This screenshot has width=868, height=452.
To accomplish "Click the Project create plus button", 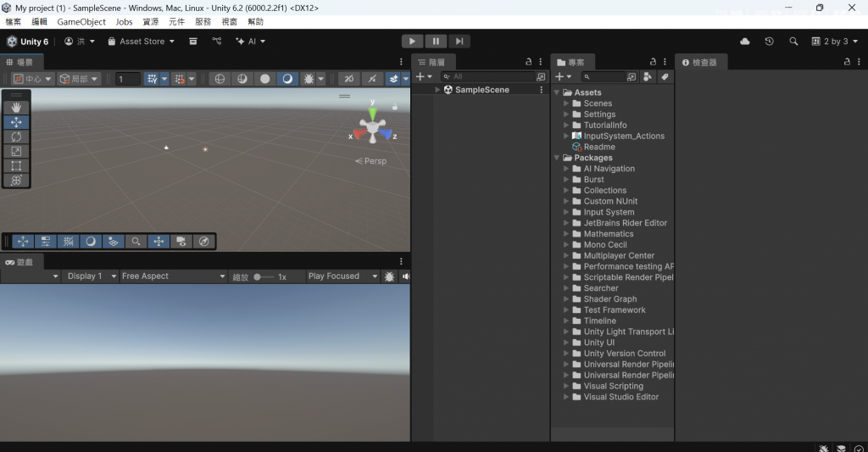I will click(563, 77).
